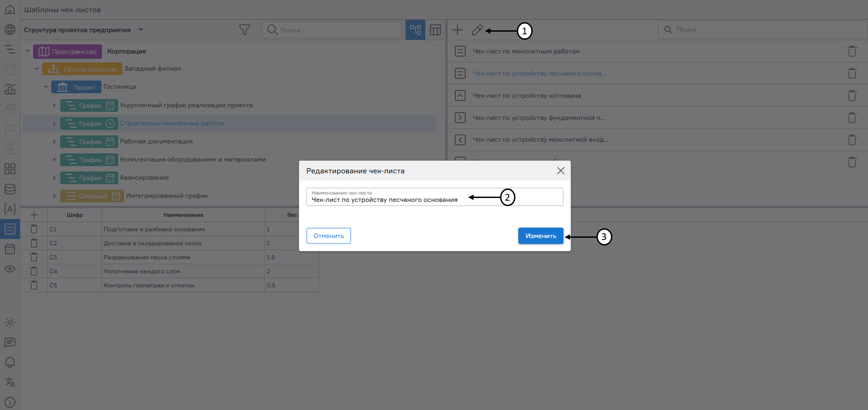
Task: Select Авансирование schedule in the tree
Action: (x=144, y=178)
